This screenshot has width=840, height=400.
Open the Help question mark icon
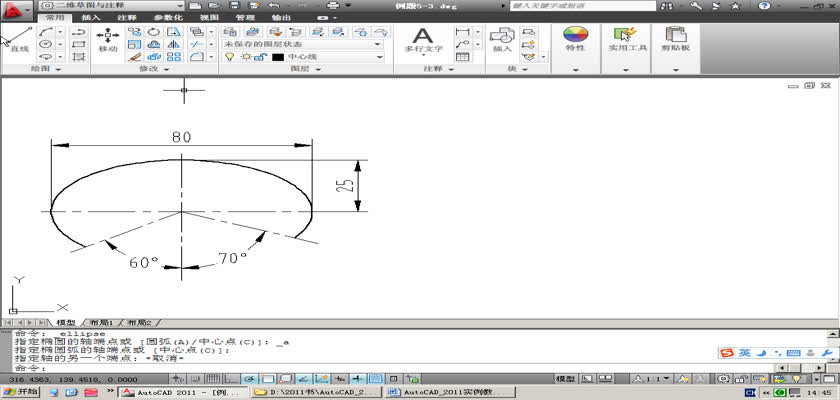click(x=764, y=6)
